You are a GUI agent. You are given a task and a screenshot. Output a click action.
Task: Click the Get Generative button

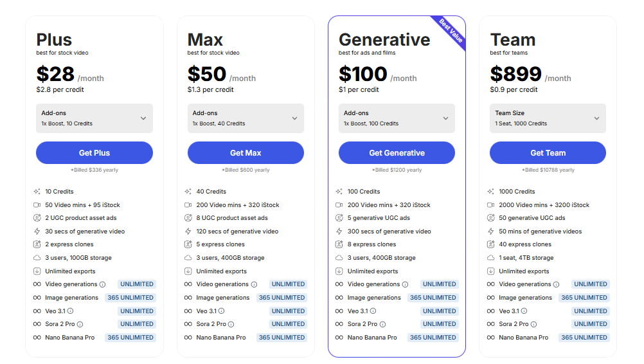click(x=397, y=153)
